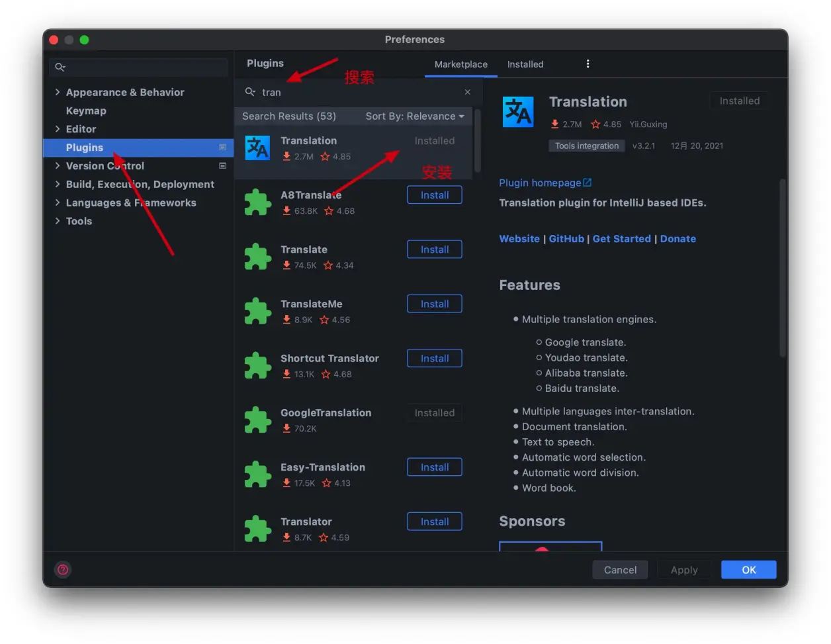
Task: Expand the Version Control section
Action: (x=58, y=165)
